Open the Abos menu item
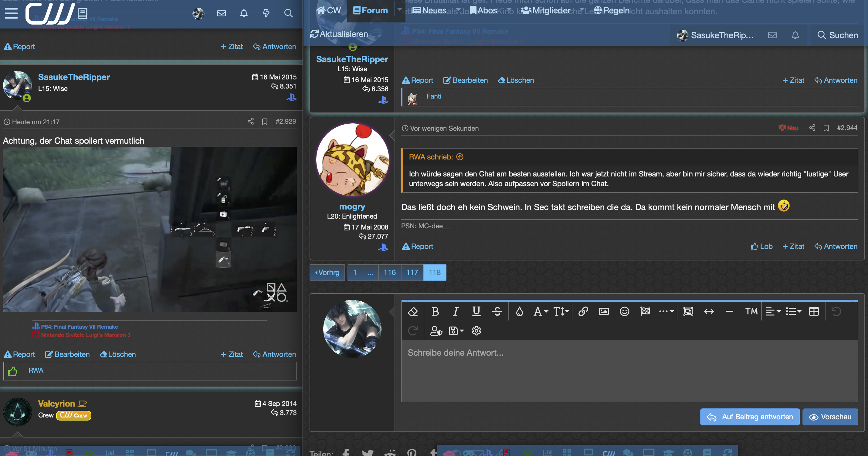This screenshot has width=868, height=456. (483, 10)
